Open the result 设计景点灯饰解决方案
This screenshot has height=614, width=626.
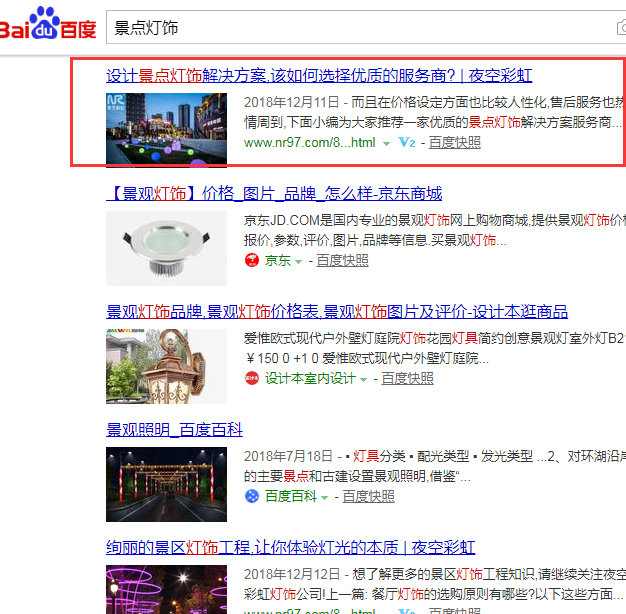319,75
